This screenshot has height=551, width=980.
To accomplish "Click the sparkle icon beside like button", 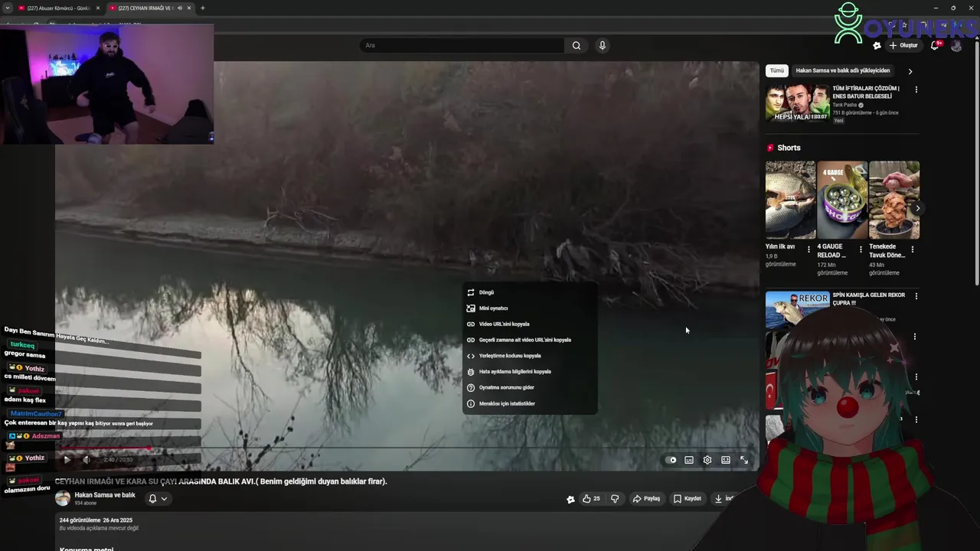I will [570, 499].
